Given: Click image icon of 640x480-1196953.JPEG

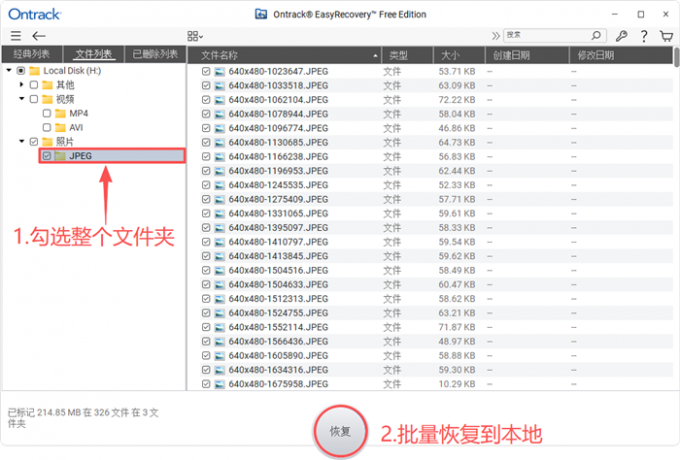Looking at the screenshot, I should click(x=220, y=171).
